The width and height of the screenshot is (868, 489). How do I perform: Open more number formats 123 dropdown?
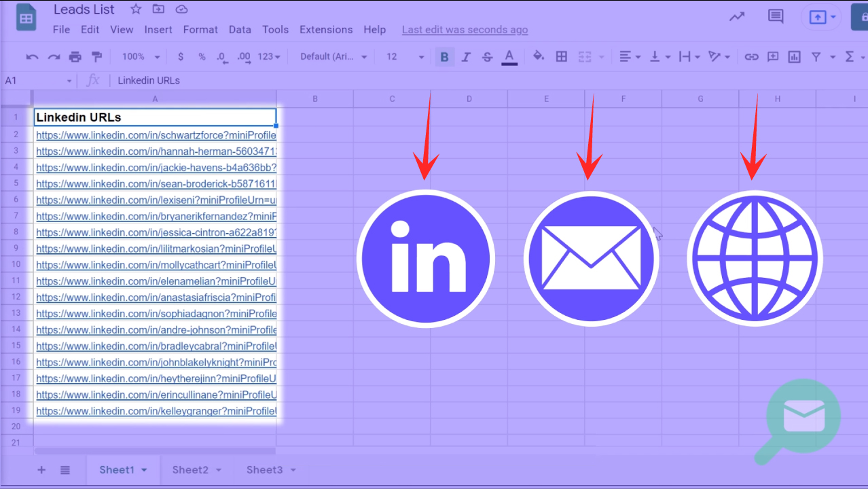coord(269,57)
